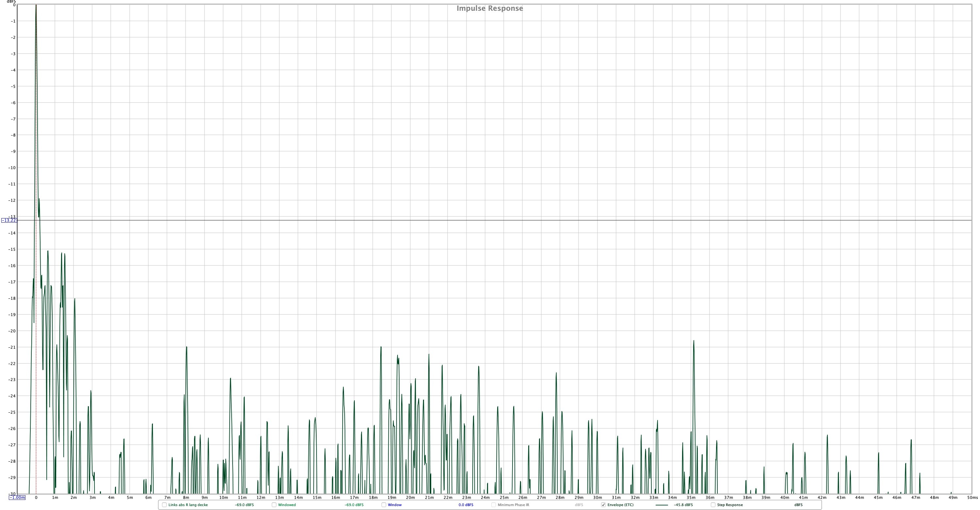Enable the Step Response checkbox
Screen dimensions: 980x510
[x=713, y=505]
